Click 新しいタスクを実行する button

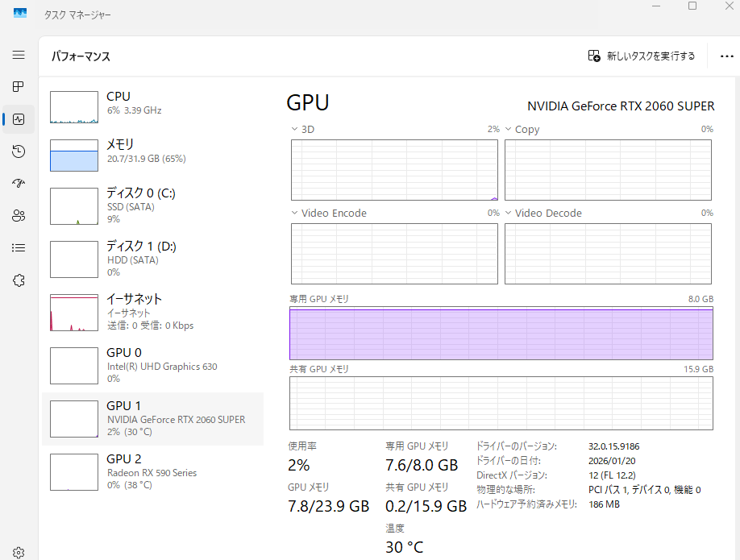[x=641, y=56]
